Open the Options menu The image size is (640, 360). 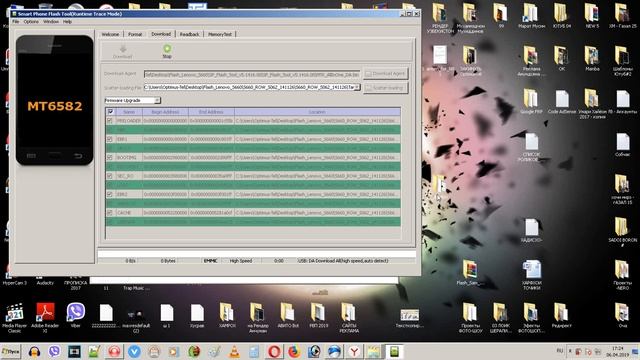(x=31, y=22)
